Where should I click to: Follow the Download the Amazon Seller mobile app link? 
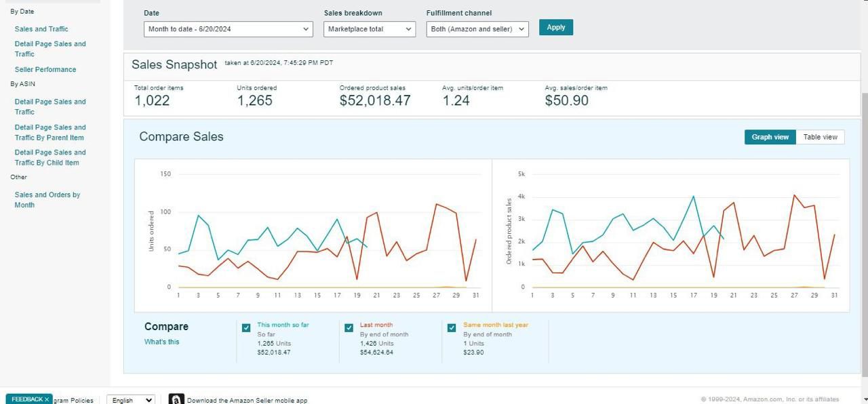[x=247, y=401]
